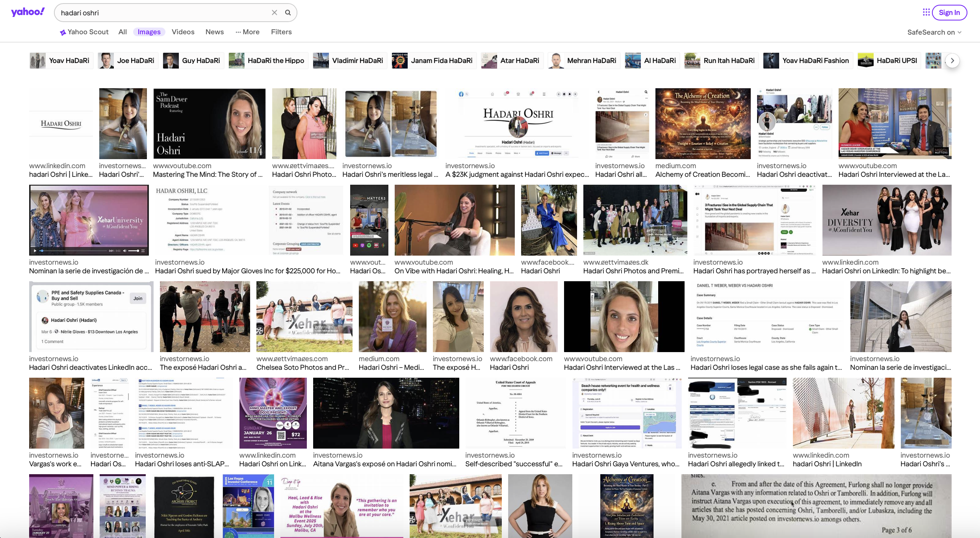Open the Yahoo apps grid icon
Screen dimensions: 980x538
pos(926,12)
